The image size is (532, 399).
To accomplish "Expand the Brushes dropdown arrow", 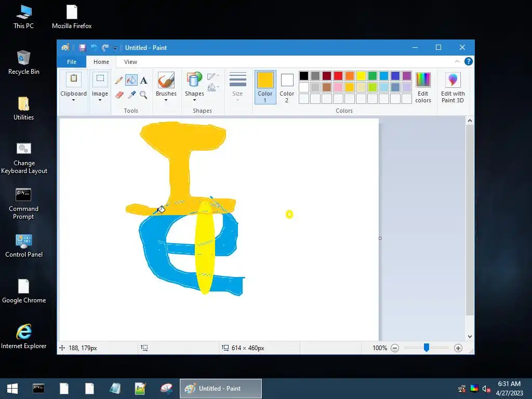I will [166, 100].
